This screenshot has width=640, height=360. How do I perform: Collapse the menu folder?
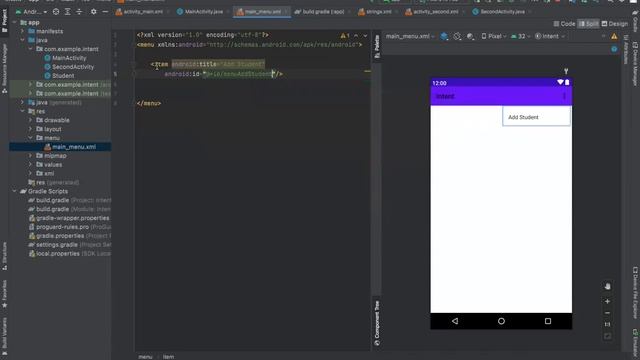tap(30, 138)
